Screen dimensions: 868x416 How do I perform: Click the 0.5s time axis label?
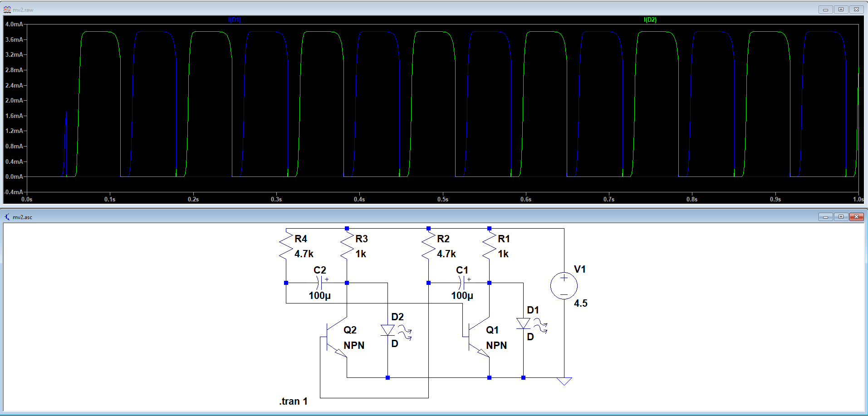pos(443,199)
